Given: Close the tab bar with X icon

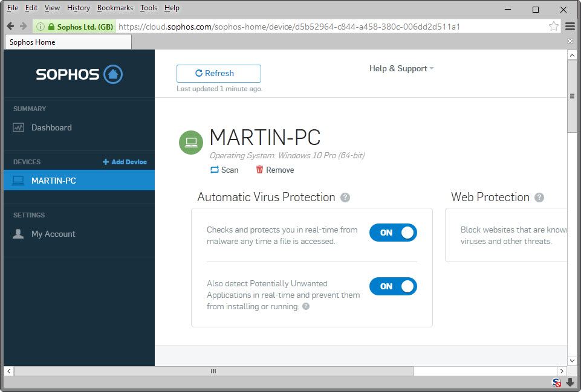Looking at the screenshot, I should click(x=570, y=41).
